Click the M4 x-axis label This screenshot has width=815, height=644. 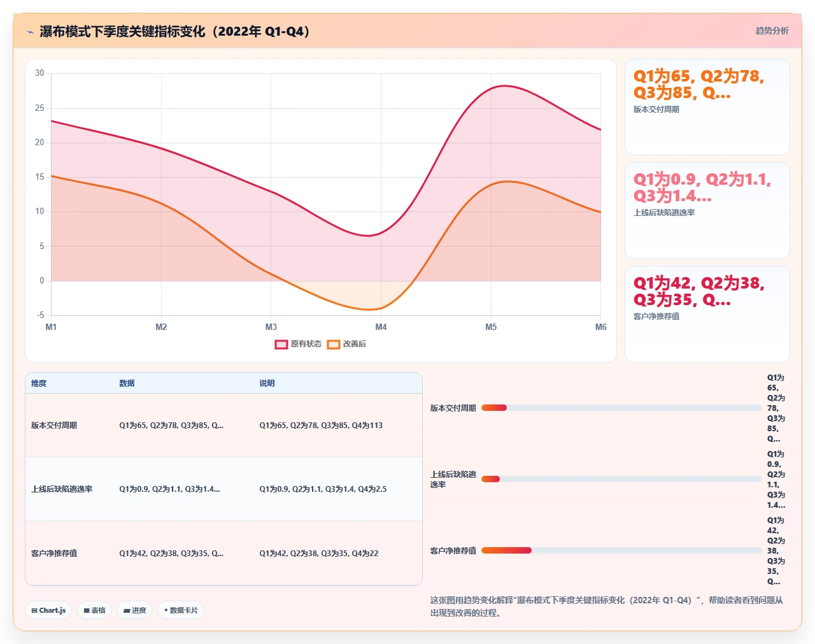point(381,327)
